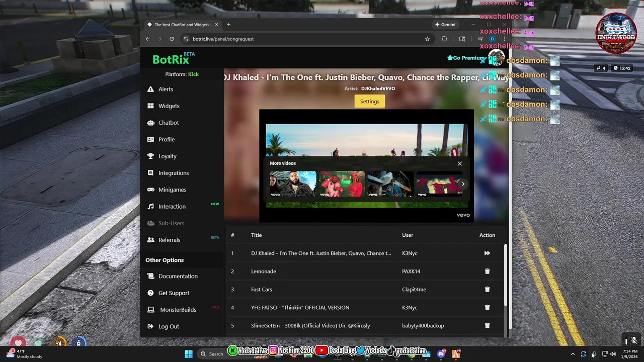Go back in the browser
The width and height of the screenshot is (644, 362).
coord(147,39)
